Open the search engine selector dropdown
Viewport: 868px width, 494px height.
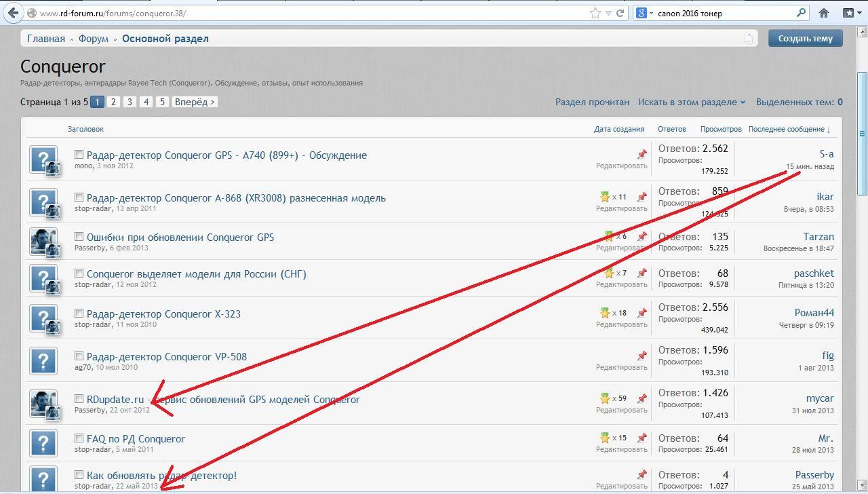(650, 13)
